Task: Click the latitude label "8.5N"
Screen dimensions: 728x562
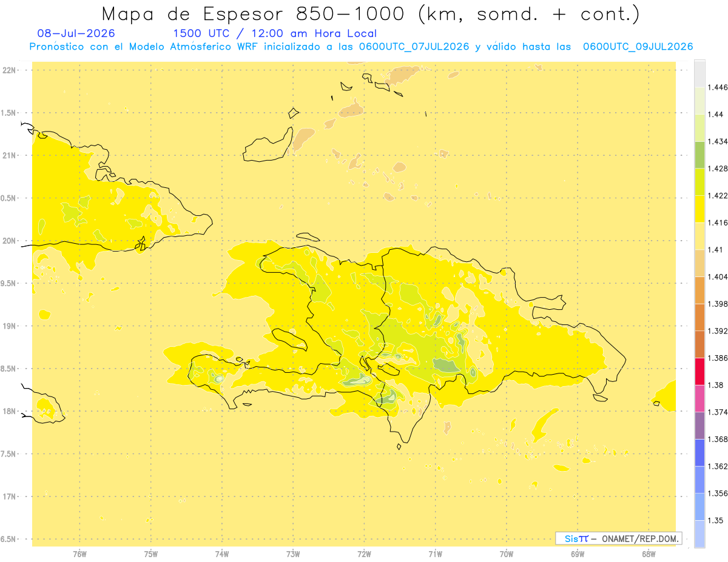Action: pyautogui.click(x=8, y=369)
